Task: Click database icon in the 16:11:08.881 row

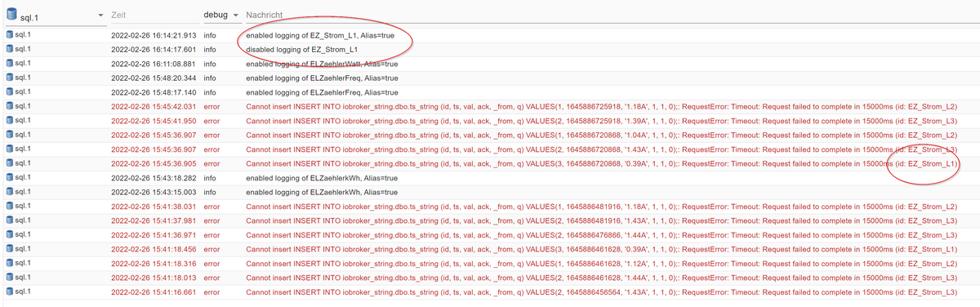Action: point(10,64)
